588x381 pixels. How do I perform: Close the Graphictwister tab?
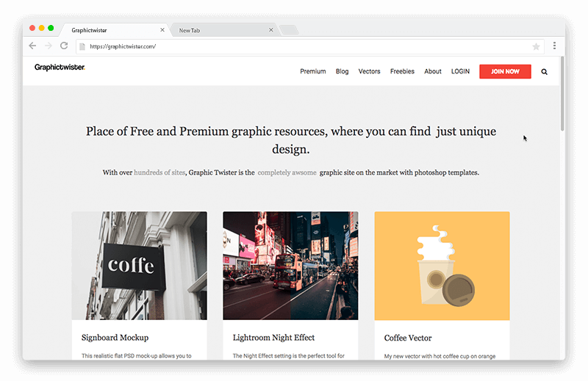coord(162,30)
